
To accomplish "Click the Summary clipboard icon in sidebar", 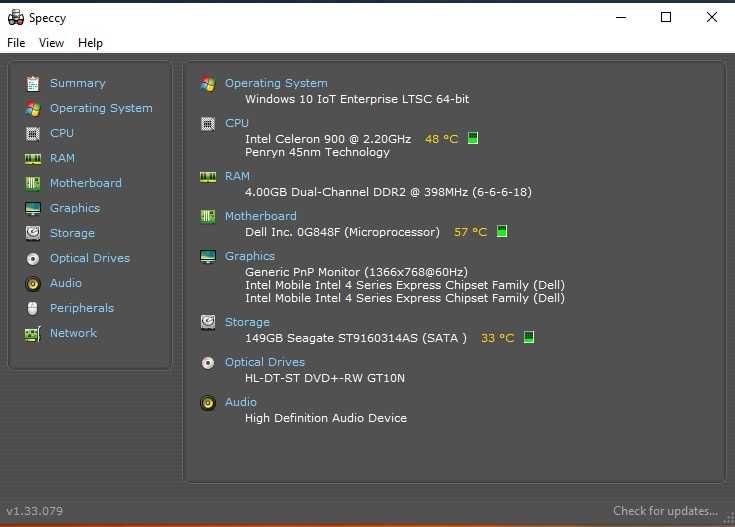I will tap(33, 83).
